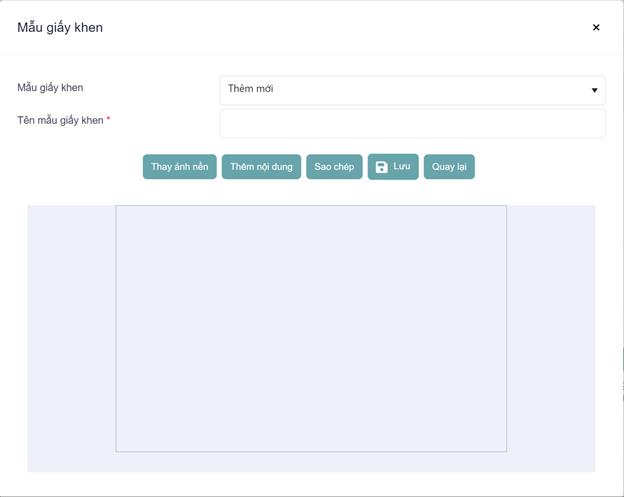Click the dropdown arrow beside Thêm mới
Image resolution: width=624 pixels, height=497 pixels.
pos(594,91)
